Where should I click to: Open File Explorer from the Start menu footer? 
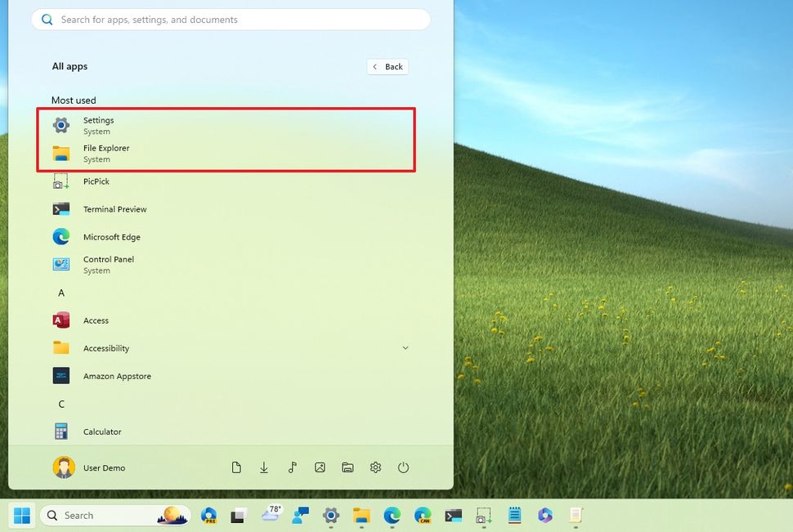pyautogui.click(x=347, y=467)
